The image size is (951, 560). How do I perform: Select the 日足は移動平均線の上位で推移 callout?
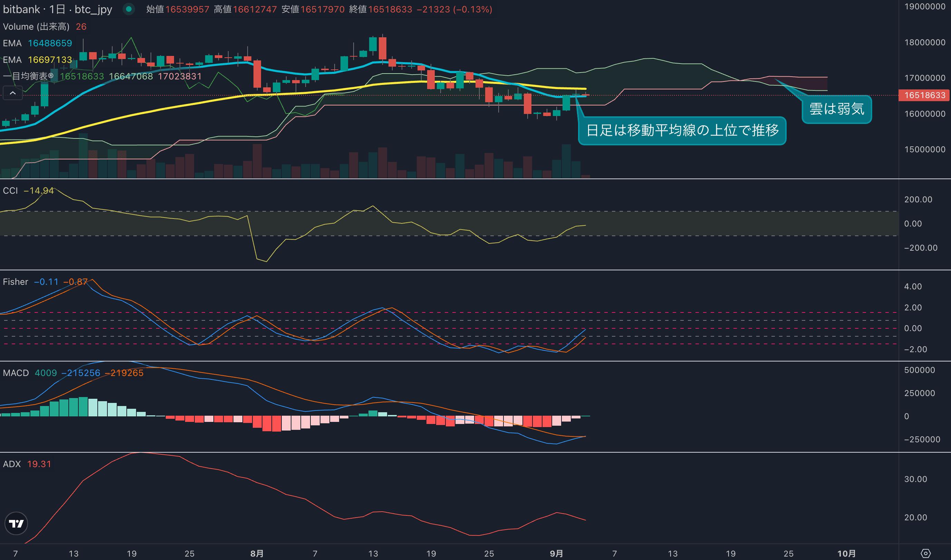[682, 131]
